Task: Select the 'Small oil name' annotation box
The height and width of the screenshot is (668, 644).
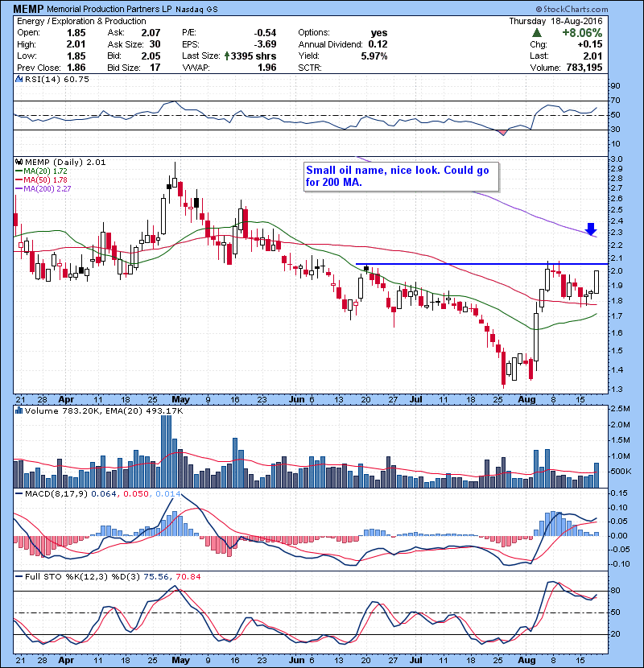Action: point(400,176)
